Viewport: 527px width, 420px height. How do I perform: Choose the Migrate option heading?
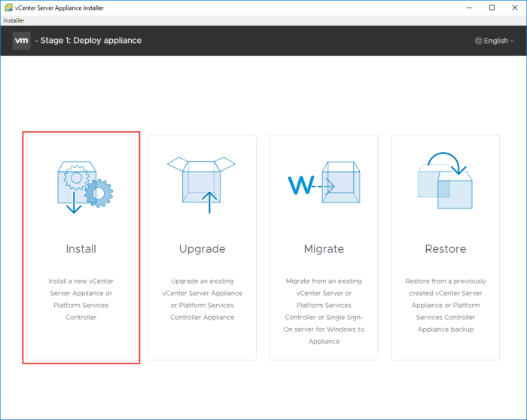pos(324,248)
